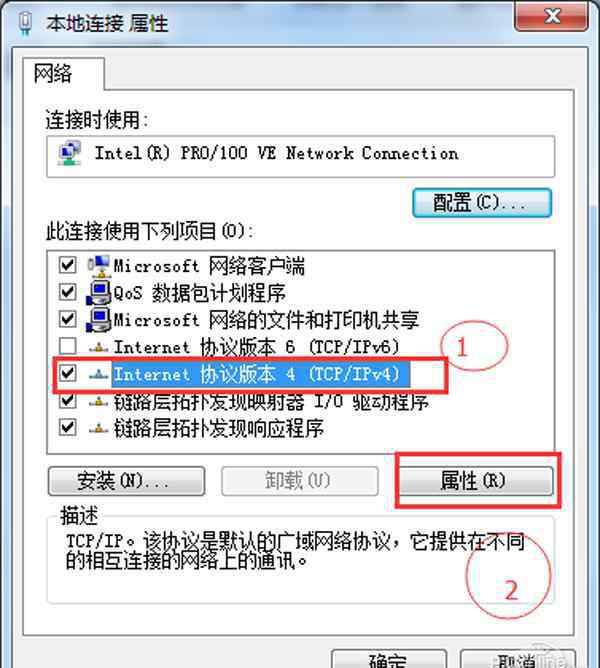The width and height of the screenshot is (600, 668).
Task: Open the 配置(C)... adapter settings
Action: pyautogui.click(x=482, y=203)
